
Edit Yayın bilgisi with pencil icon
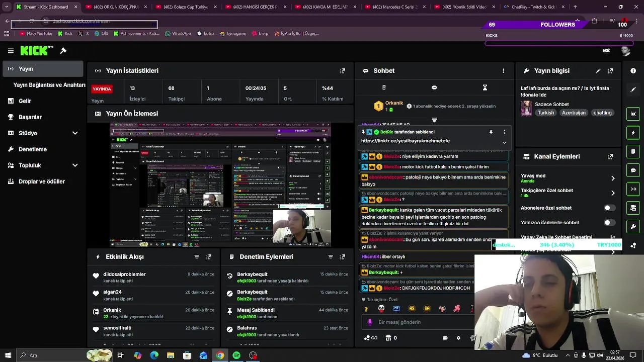[598, 71]
